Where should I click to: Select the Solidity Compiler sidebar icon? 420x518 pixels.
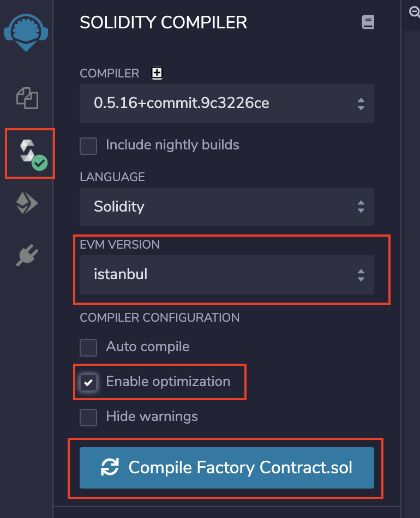point(30,153)
